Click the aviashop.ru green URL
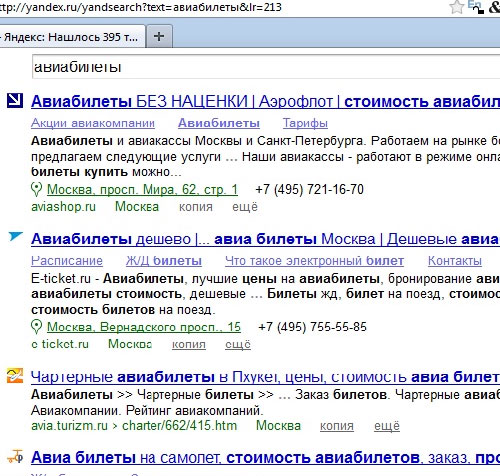This screenshot has width=500, height=476. 63,207
